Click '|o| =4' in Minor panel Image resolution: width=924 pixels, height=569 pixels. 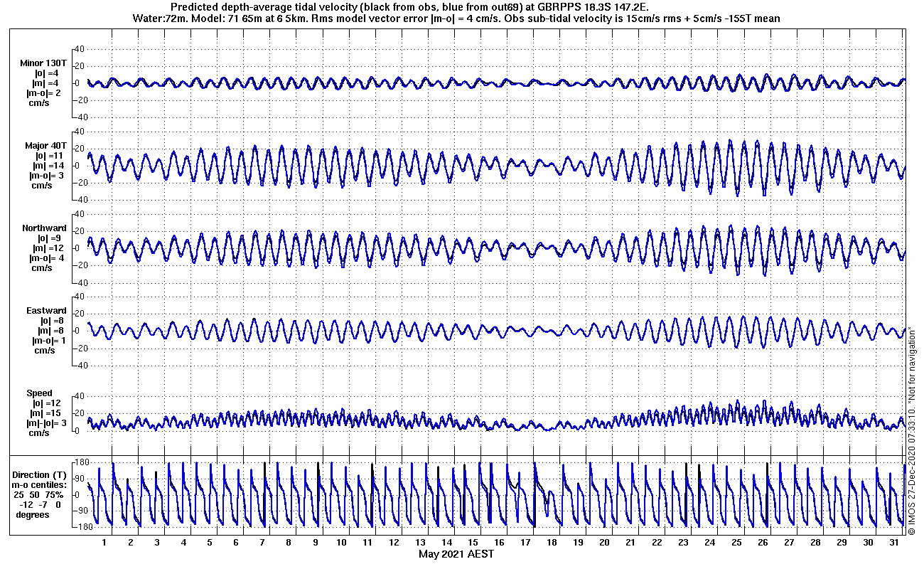pyautogui.click(x=47, y=73)
